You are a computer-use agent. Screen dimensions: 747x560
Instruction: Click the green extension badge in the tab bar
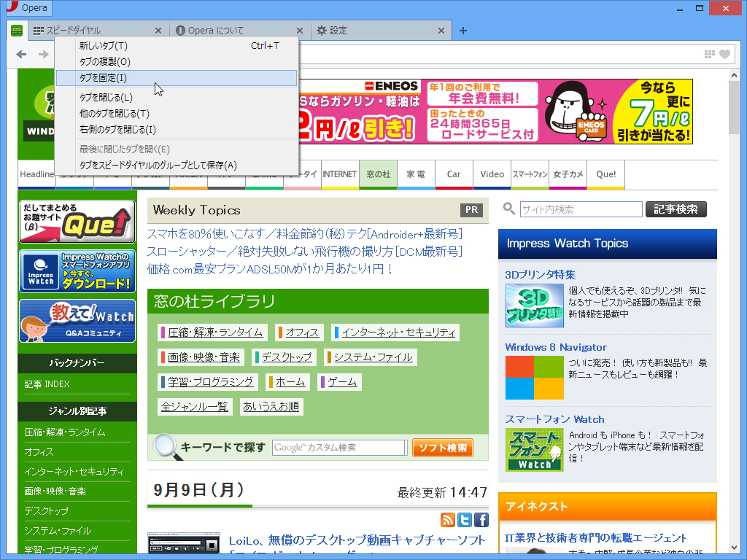pyautogui.click(x=15, y=30)
